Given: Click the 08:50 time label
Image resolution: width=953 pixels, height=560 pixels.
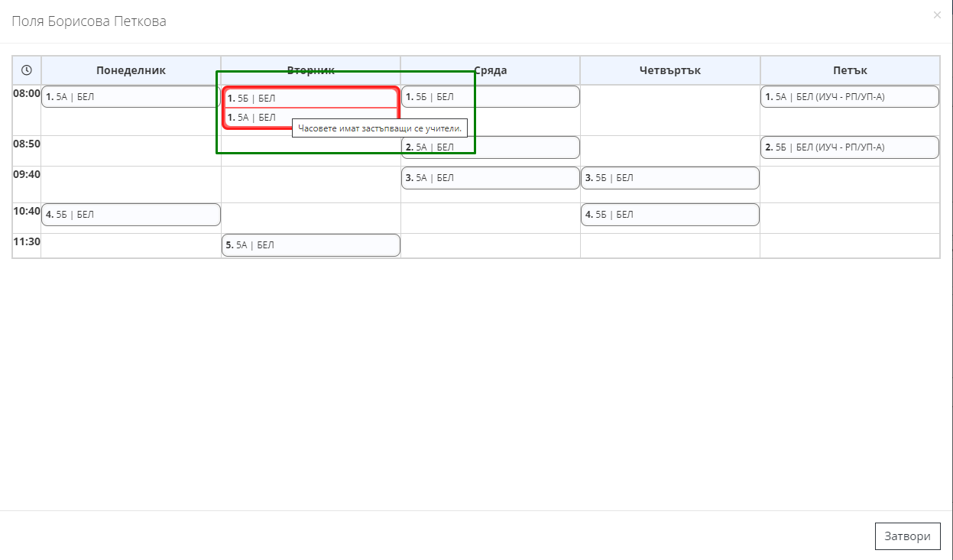Looking at the screenshot, I should pos(27,144).
